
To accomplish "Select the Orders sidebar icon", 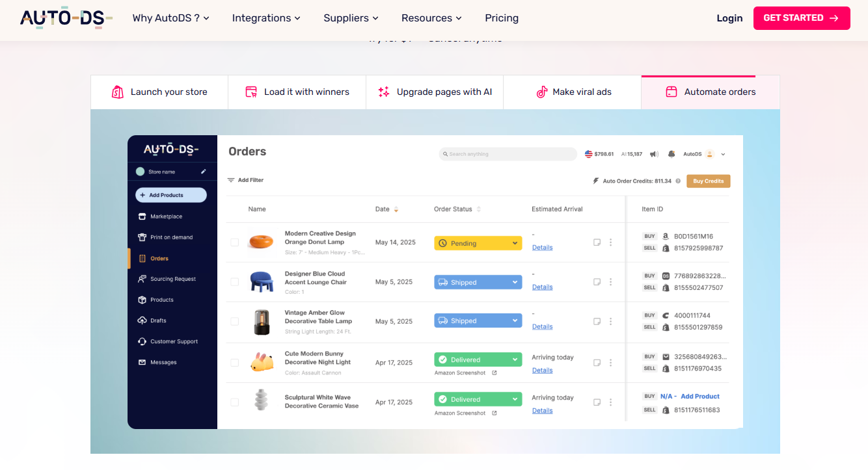I will 142,258.
